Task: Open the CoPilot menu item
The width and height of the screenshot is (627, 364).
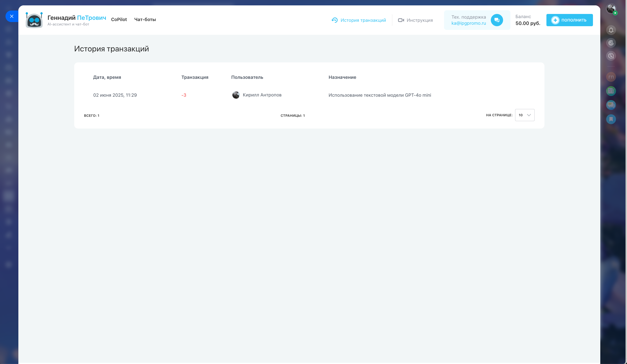Action: coord(119,19)
